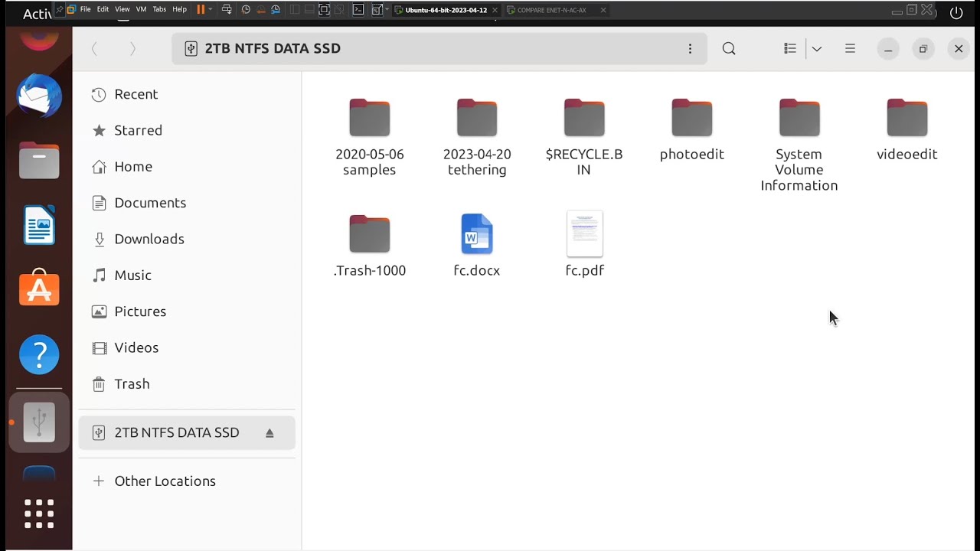Open the 2023-04-20 tethering folder
Image resolution: width=980 pixels, height=551 pixels.
tap(477, 138)
